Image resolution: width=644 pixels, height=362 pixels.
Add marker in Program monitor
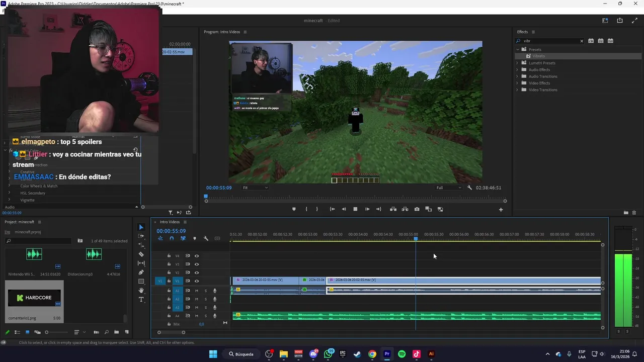tap(294, 209)
